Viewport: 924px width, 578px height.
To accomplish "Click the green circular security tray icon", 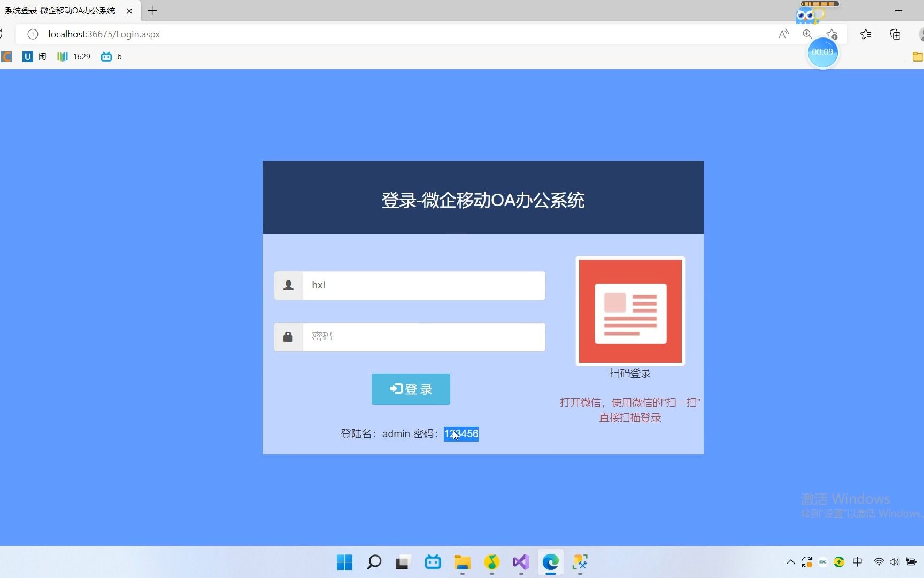I will click(x=839, y=562).
